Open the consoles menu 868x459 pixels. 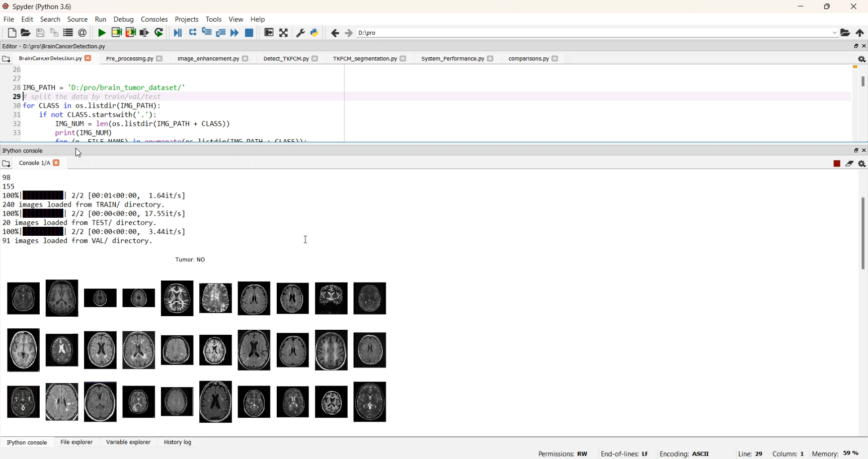tap(154, 20)
